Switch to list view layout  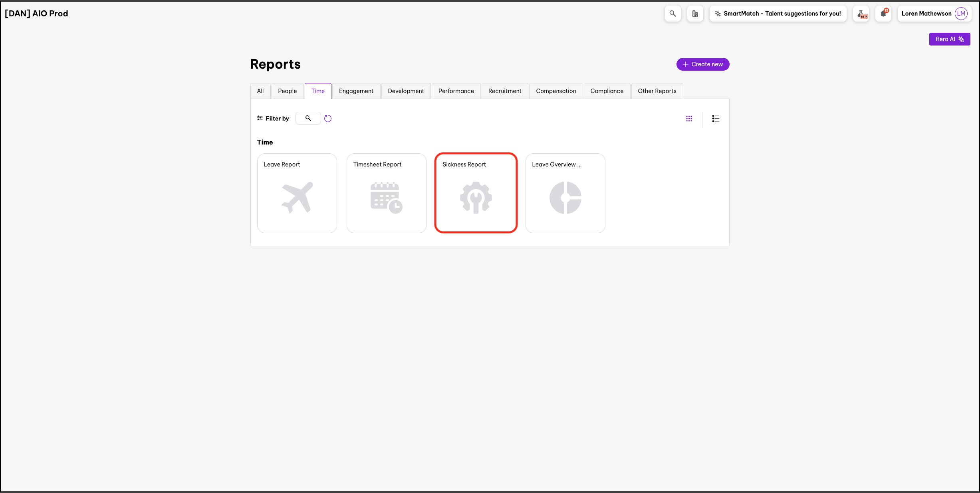coord(716,119)
